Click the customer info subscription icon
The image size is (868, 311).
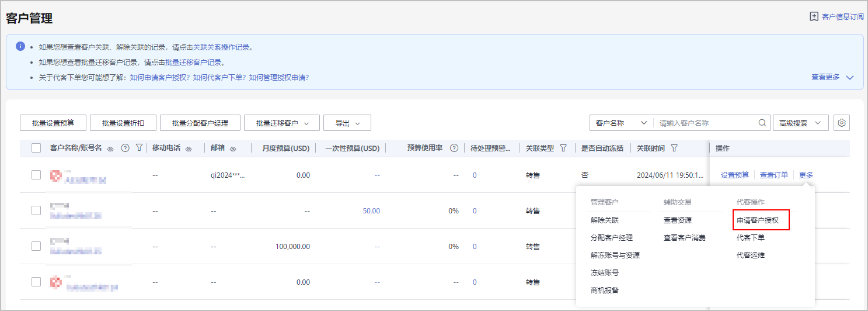coord(814,17)
